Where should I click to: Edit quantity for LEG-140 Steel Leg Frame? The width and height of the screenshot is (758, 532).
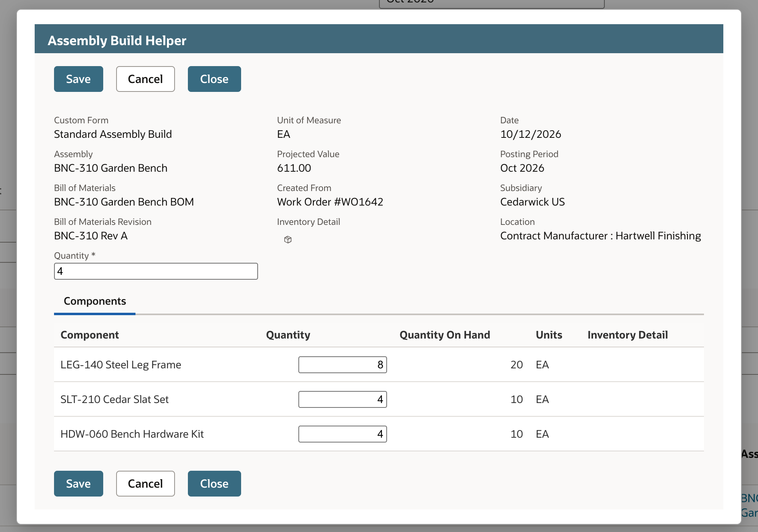[343, 365]
